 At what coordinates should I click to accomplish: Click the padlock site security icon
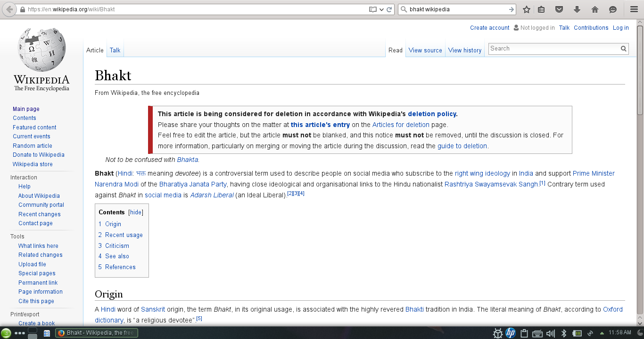[x=22, y=9]
